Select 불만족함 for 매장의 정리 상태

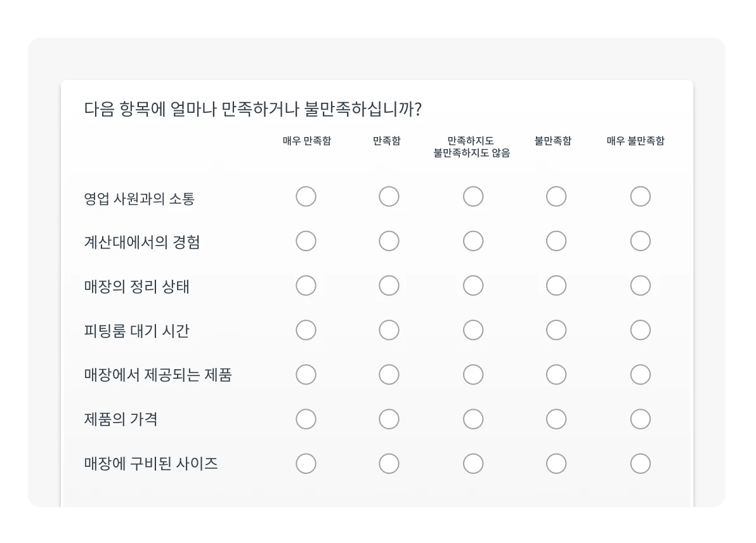[x=556, y=285]
